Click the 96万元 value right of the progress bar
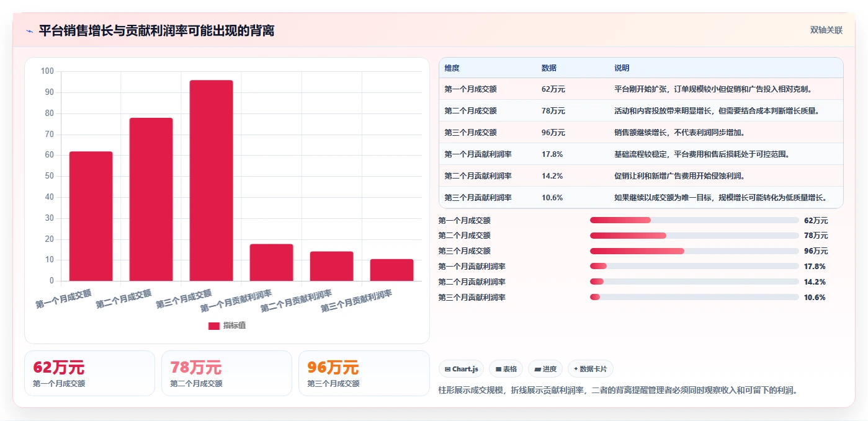This screenshot has width=868, height=421. coord(816,251)
